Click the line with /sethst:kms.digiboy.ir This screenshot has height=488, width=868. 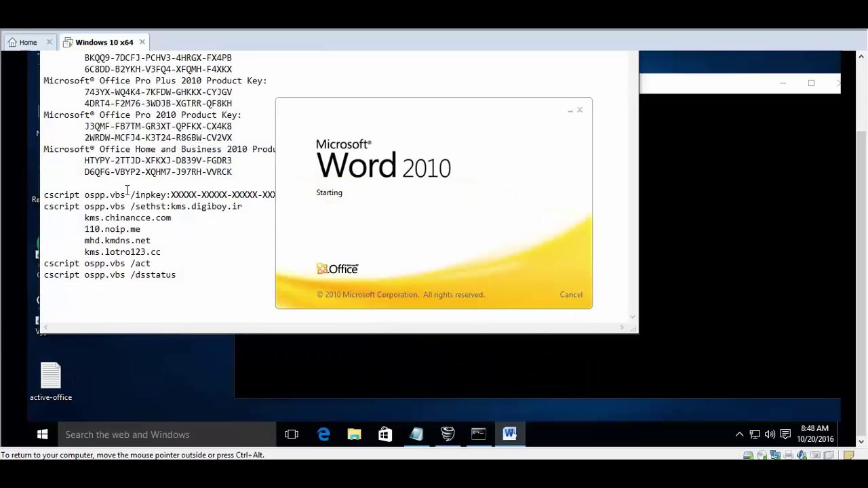(143, 206)
